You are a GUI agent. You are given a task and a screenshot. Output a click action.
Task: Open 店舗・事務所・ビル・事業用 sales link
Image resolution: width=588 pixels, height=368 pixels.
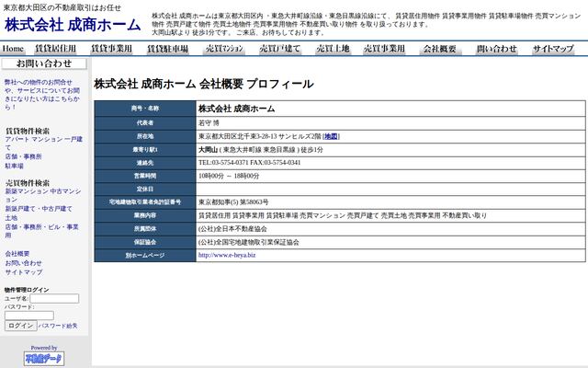pos(41,231)
